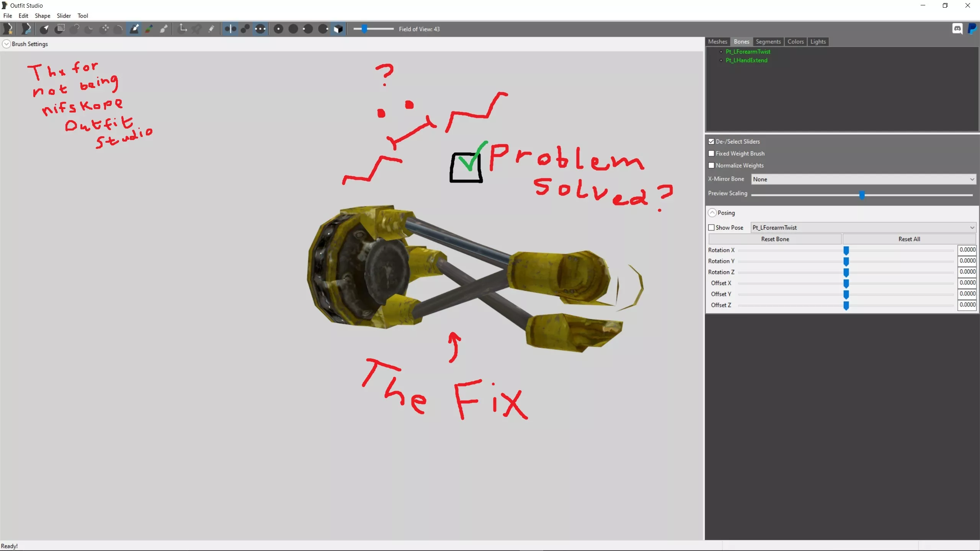The height and width of the screenshot is (551, 980).
Task: Click the New Project toolbar icon
Action: point(8,29)
